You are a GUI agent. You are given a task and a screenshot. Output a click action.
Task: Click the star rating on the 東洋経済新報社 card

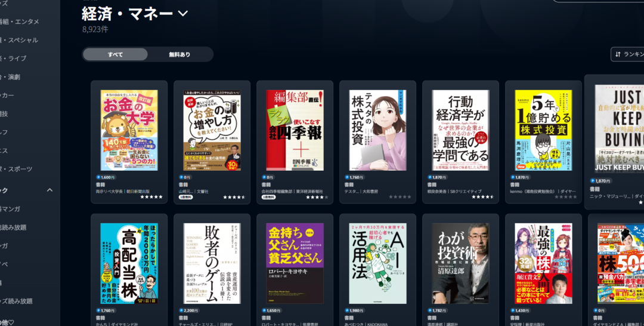click(x=317, y=197)
